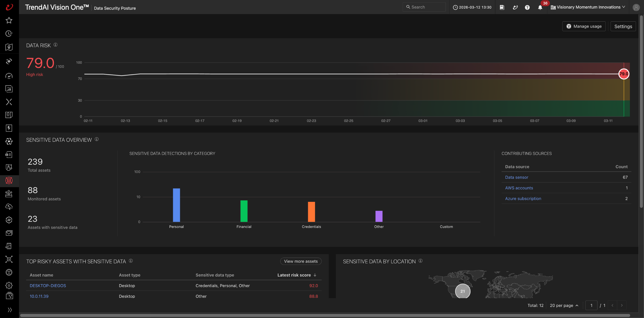
Task: Click the Sensitive Data Overview info icon
Action: (x=97, y=139)
